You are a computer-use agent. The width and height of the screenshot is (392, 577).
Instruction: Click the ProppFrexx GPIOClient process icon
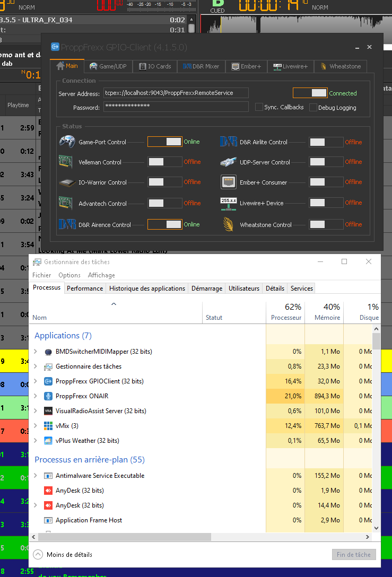click(48, 381)
